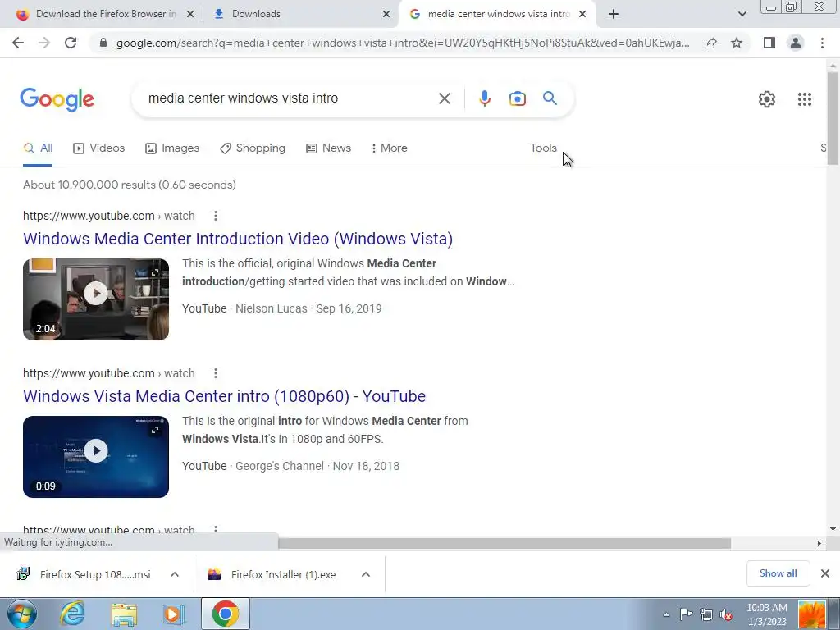Close the Downloads tab
The height and width of the screenshot is (630, 840).
[386, 15]
